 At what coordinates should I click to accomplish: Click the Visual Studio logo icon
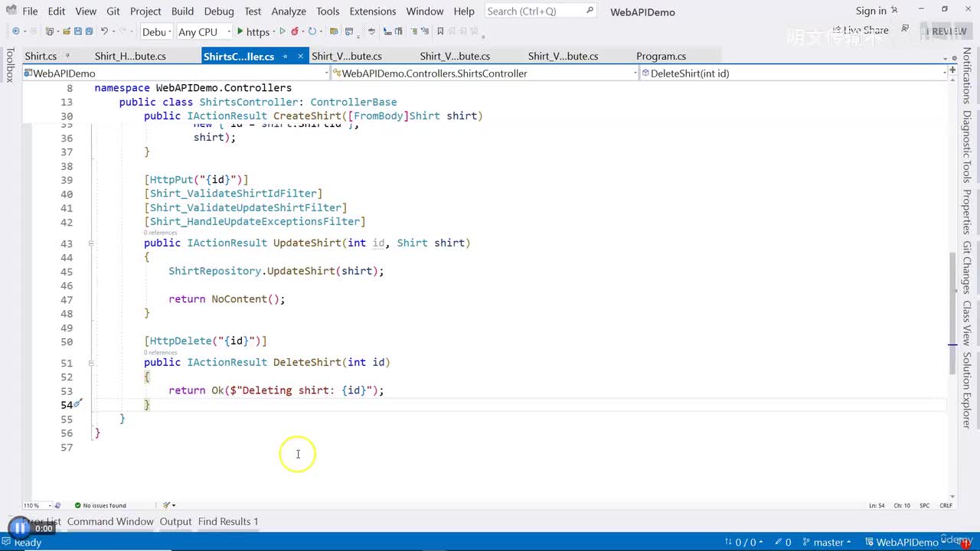pos(11,11)
